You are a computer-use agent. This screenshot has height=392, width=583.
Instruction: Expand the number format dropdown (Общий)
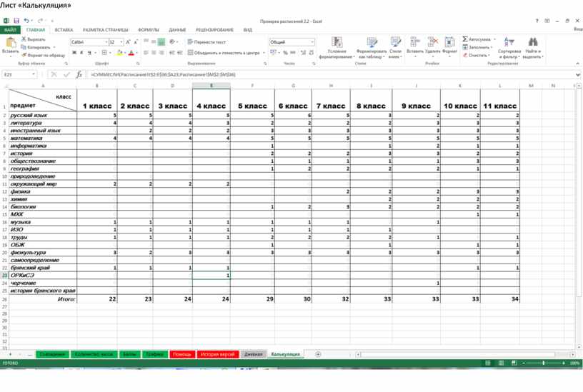click(x=312, y=42)
